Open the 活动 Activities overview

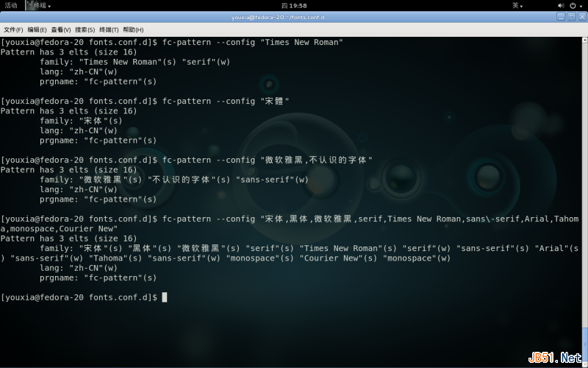11,5
